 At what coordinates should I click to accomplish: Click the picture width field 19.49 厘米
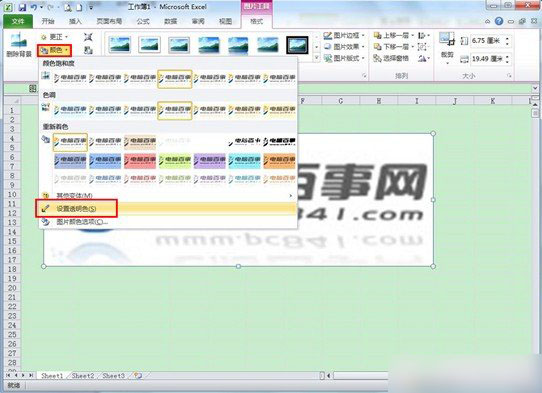coord(486,59)
